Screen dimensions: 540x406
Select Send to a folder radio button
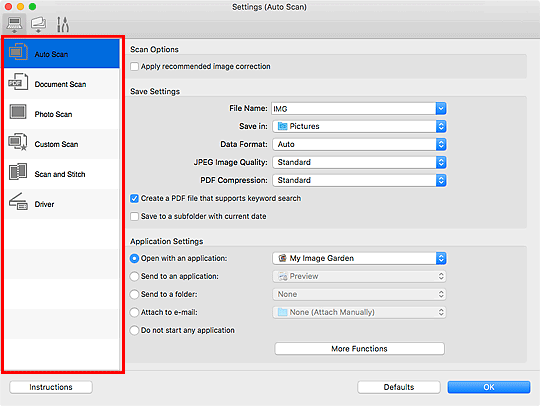click(x=134, y=294)
